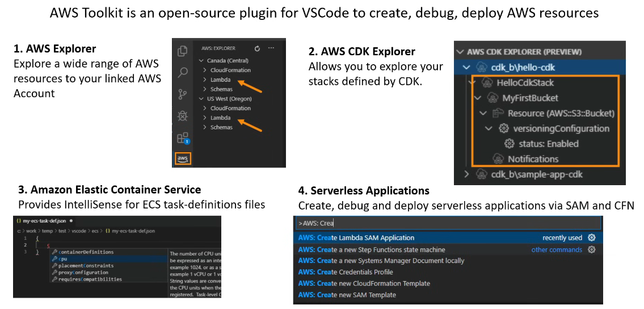Viewport: 644px width, 309px height.
Task: Collapse the US West (Oregon) region node
Action: (x=201, y=99)
